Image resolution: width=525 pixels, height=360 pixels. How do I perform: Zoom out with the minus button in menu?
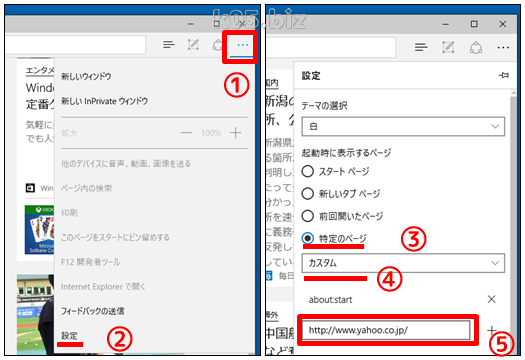click(186, 133)
